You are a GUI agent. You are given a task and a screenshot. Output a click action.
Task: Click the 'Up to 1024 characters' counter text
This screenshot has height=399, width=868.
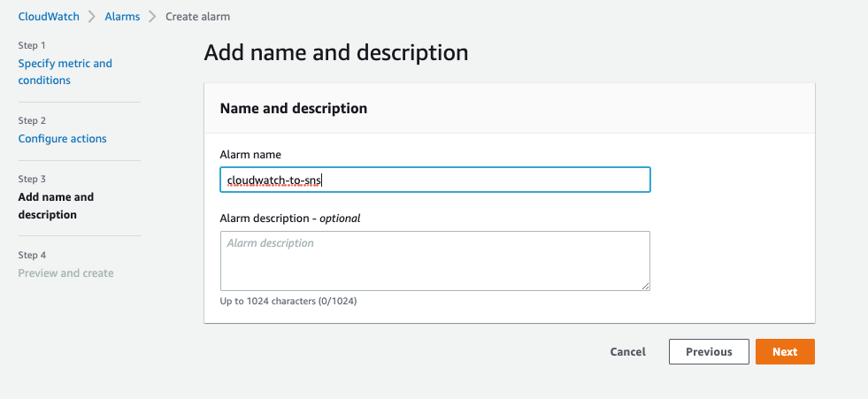tap(288, 301)
